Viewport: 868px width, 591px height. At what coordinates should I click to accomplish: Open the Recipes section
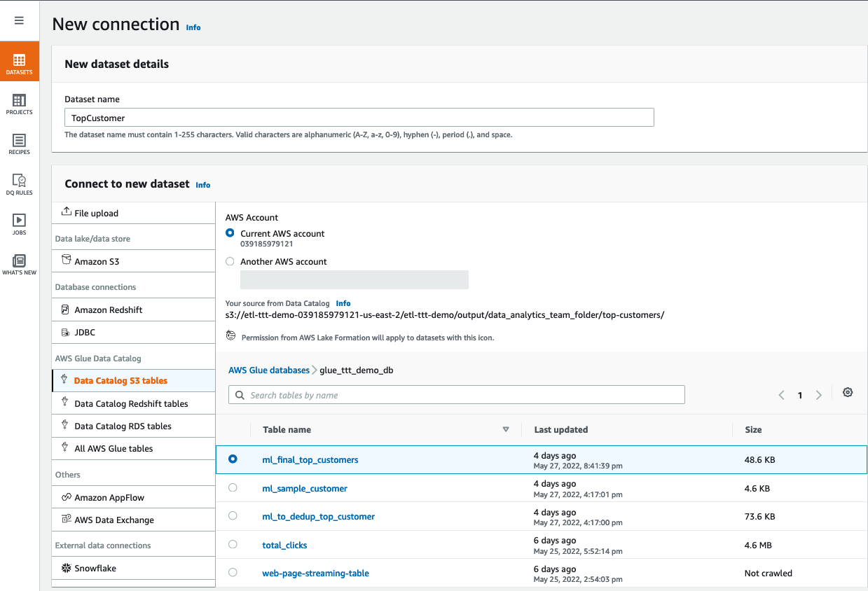[20, 144]
